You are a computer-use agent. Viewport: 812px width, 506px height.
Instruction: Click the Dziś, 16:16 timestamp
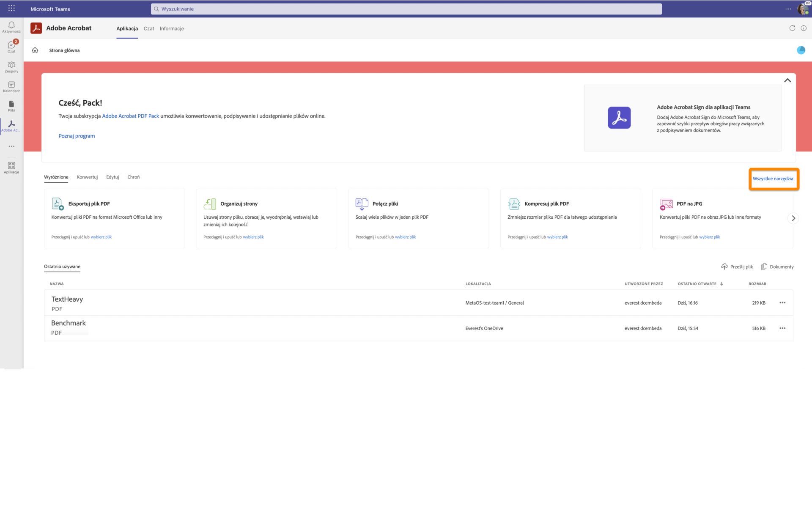point(688,303)
